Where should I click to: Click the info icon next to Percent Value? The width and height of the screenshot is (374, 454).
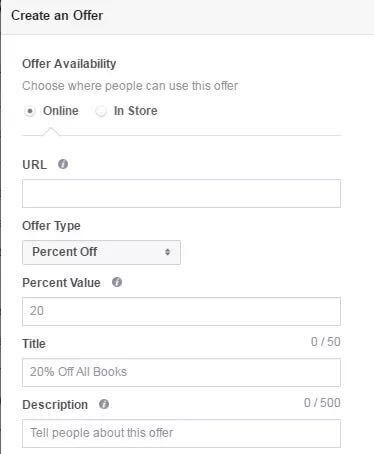coord(117,282)
